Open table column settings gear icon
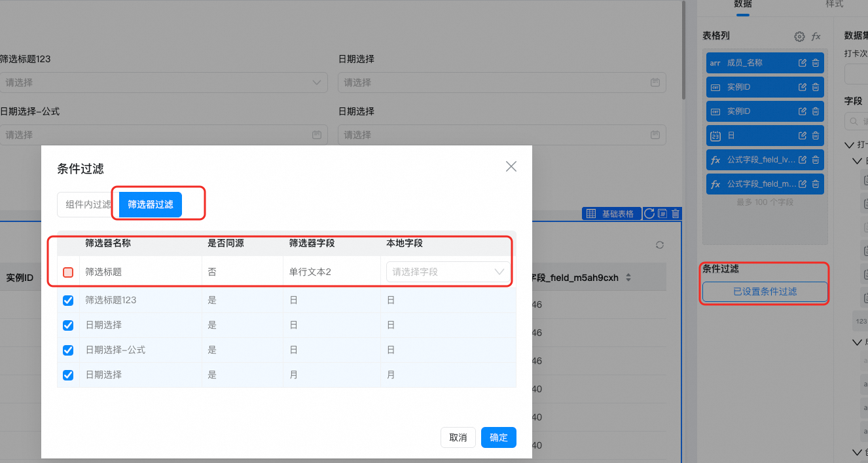This screenshot has height=463, width=868. [x=799, y=37]
